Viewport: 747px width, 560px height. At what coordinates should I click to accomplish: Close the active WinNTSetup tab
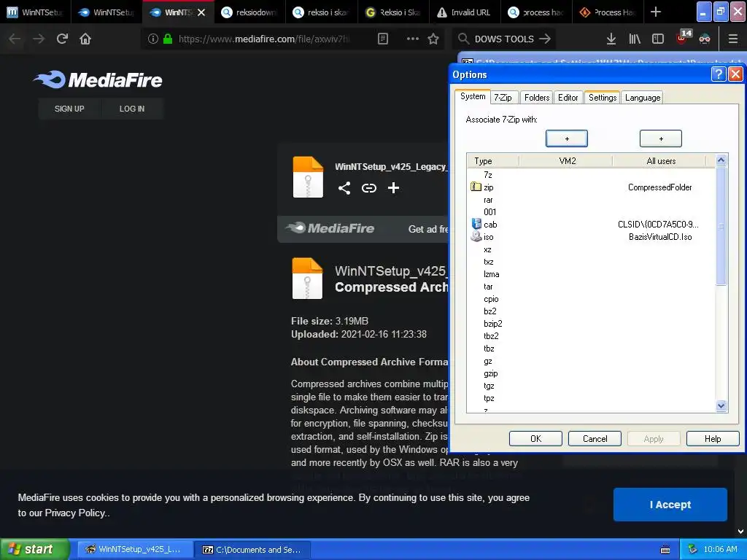tap(201, 12)
